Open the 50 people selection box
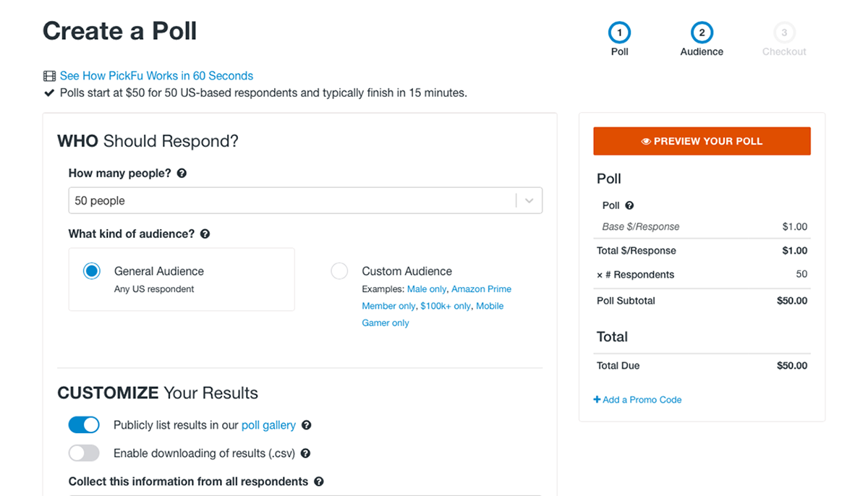The image size is (868, 496). tap(289, 201)
